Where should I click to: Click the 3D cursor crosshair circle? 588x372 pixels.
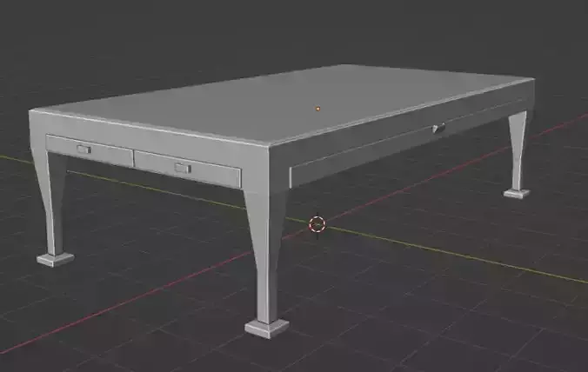317,224
